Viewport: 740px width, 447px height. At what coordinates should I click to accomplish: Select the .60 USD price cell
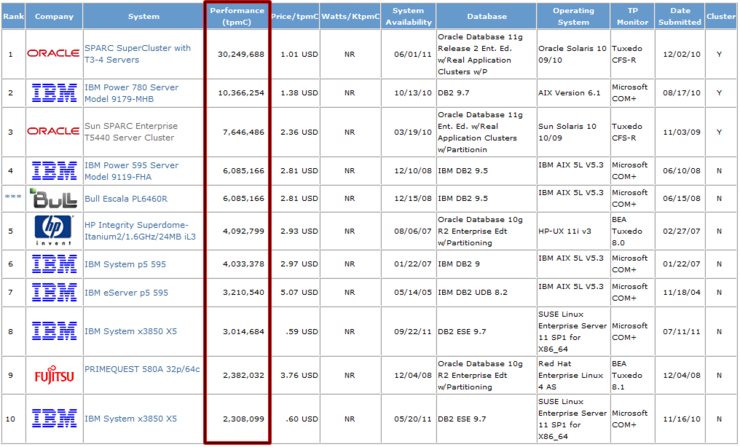click(302, 419)
